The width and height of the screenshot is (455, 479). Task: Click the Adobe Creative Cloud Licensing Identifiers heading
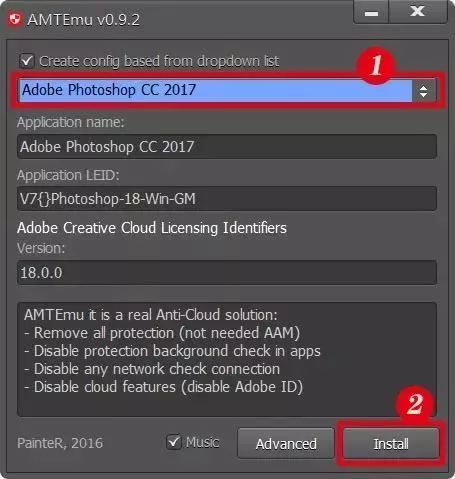point(152,228)
